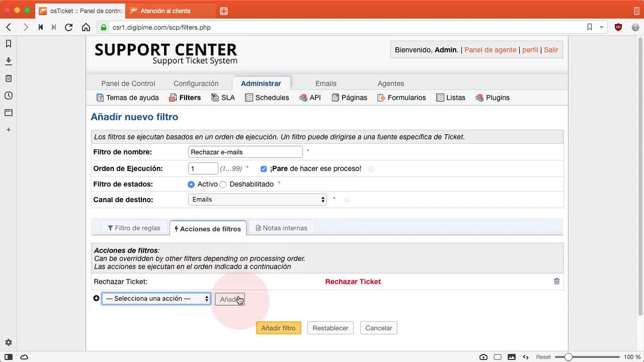This screenshot has width=644, height=362.
Task: Click help tip icon next to Canal de destino
Action: [x=347, y=200]
